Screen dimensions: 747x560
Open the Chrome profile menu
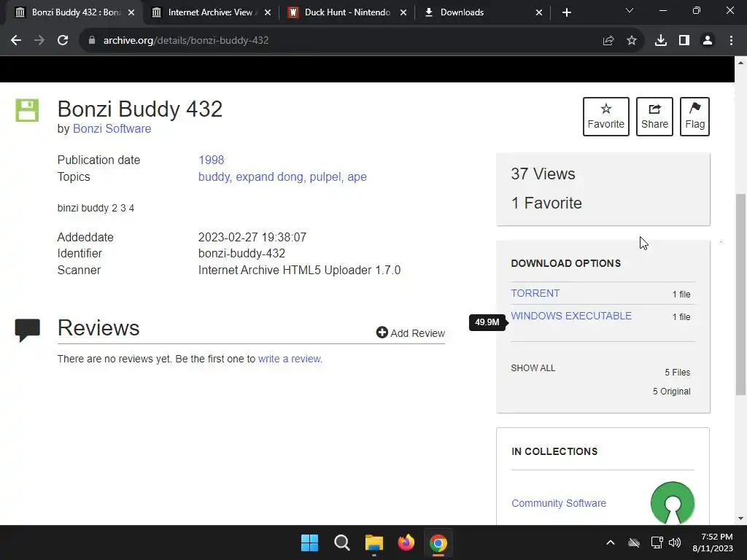708,41
